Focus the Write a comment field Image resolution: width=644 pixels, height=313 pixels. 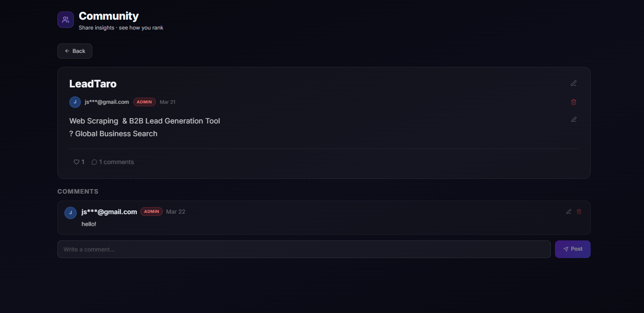tap(304, 249)
